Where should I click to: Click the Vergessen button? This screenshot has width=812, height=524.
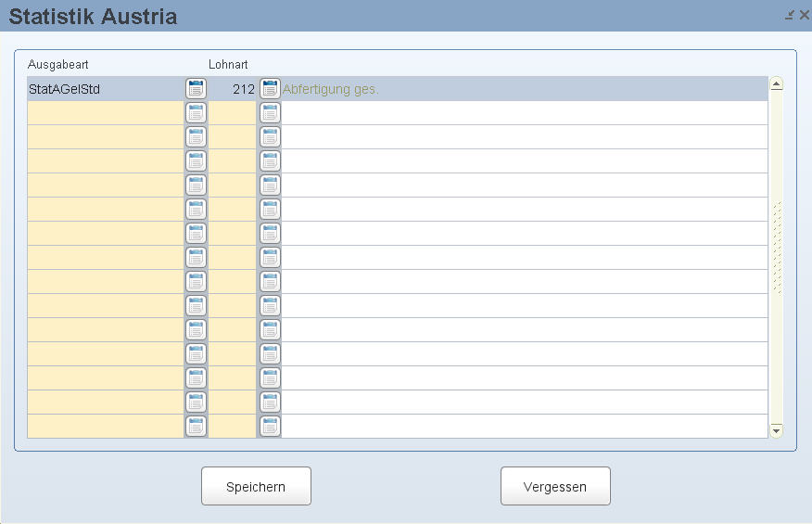coord(555,486)
